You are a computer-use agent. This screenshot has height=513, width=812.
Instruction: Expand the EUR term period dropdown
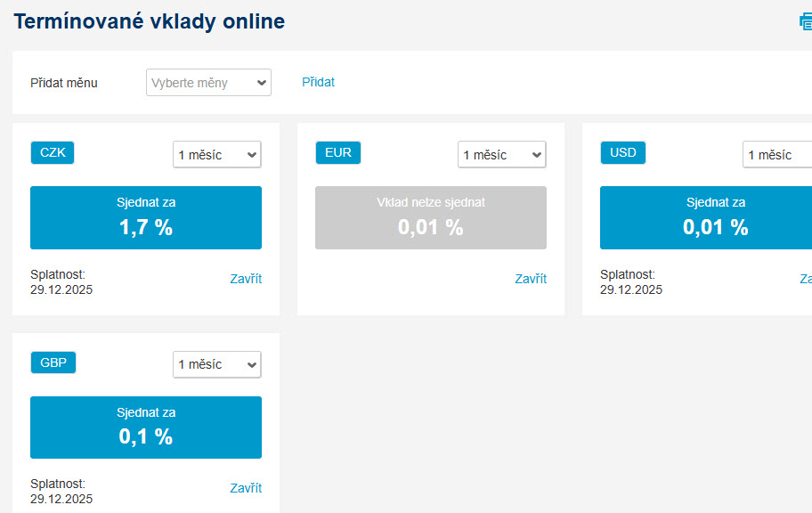pyautogui.click(x=502, y=154)
